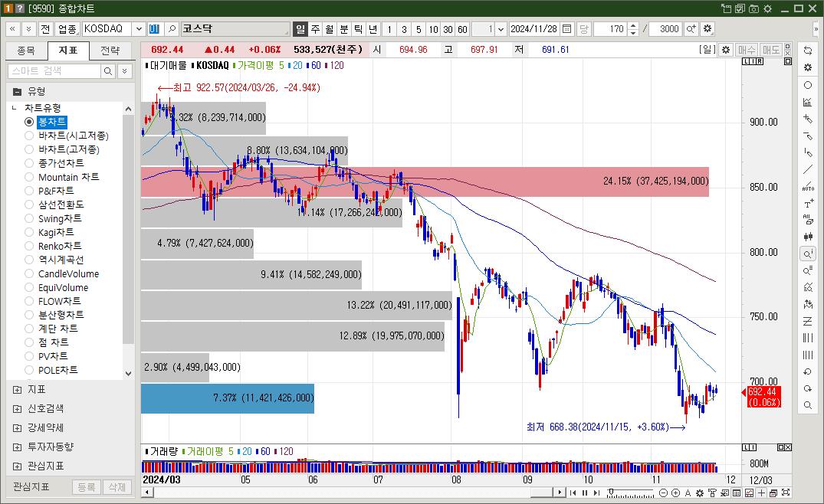
Task: Click the bottom toolbar gear settings icon
Action: (700, 493)
